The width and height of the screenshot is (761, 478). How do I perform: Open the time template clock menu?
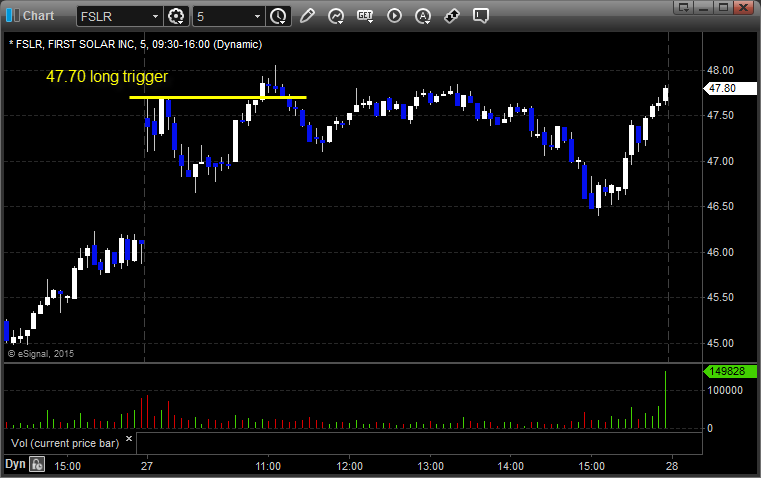pyautogui.click(x=279, y=16)
